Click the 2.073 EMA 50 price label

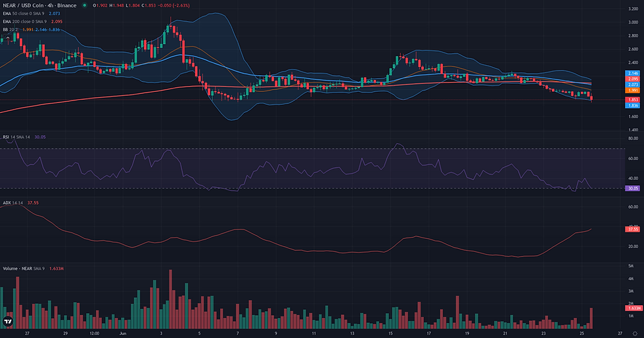click(x=632, y=85)
